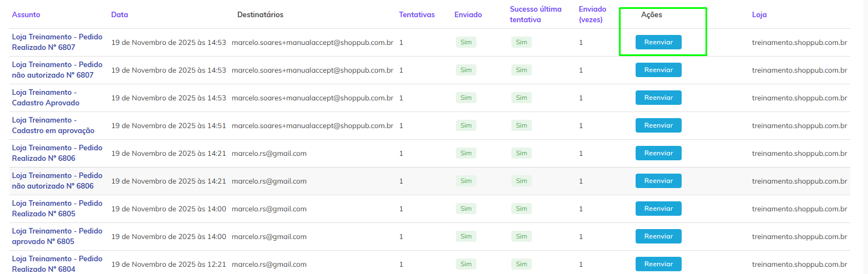Resend the Pedido Realizado Nº 6807 email
868x274 pixels.
658,42
